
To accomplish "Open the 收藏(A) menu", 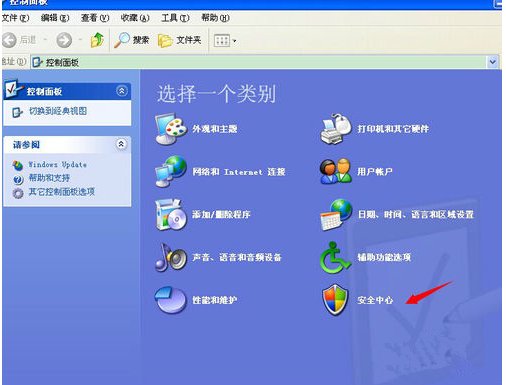I will pos(135,18).
